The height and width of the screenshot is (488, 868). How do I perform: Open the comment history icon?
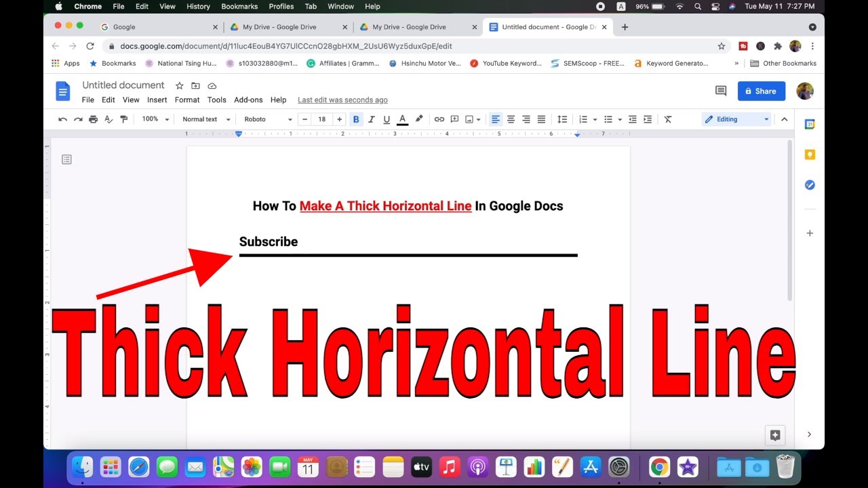tap(720, 91)
